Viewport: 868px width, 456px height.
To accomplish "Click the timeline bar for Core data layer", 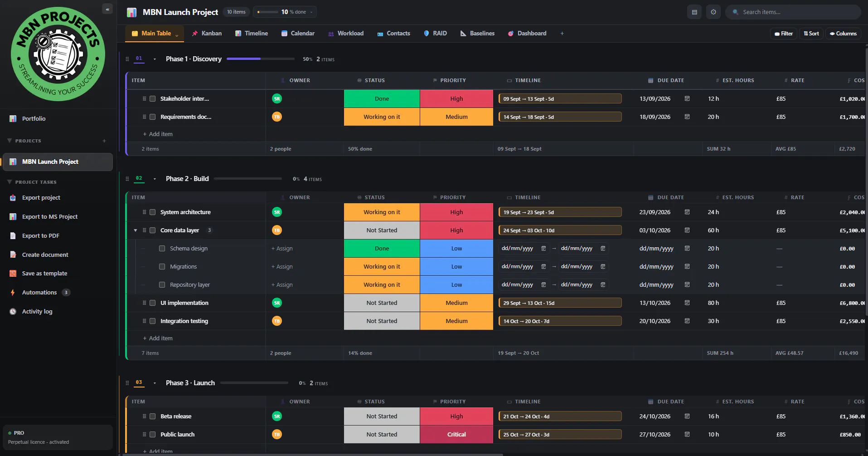I will click(x=560, y=230).
